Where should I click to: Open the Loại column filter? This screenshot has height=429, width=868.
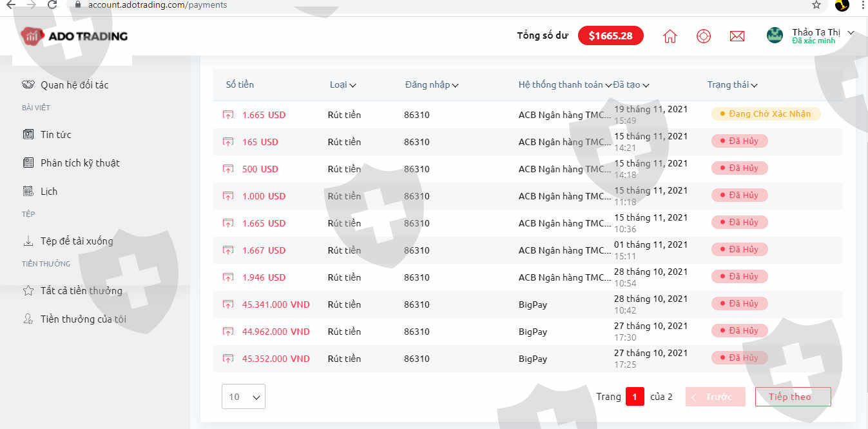pyautogui.click(x=343, y=85)
